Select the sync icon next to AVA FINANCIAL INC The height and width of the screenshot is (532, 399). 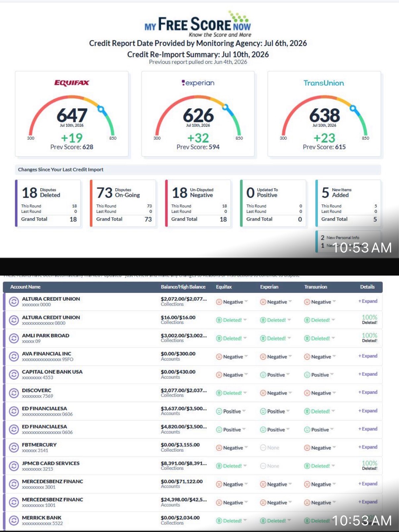14,356
